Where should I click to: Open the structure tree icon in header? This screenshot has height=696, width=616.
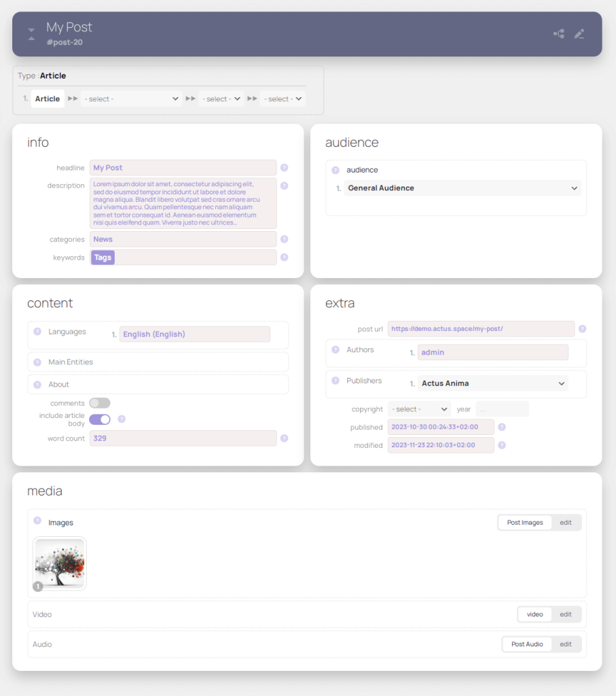(559, 34)
